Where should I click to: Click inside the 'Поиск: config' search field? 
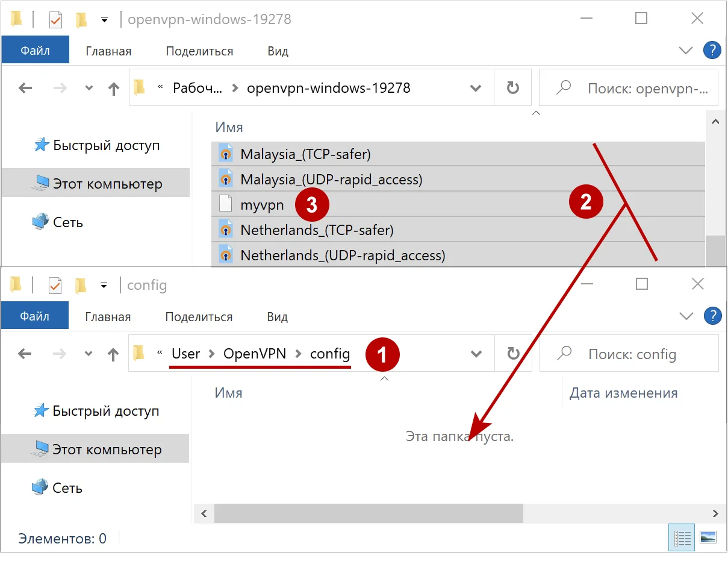(x=632, y=353)
